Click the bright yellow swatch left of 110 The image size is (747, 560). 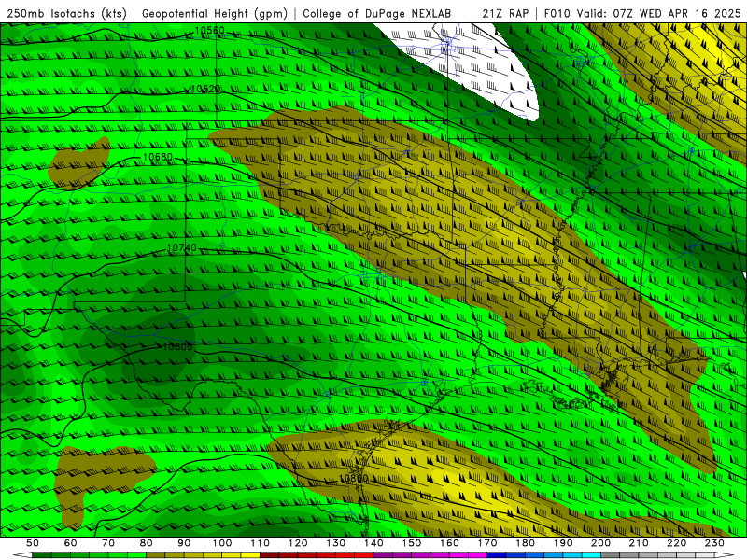[x=250, y=554]
